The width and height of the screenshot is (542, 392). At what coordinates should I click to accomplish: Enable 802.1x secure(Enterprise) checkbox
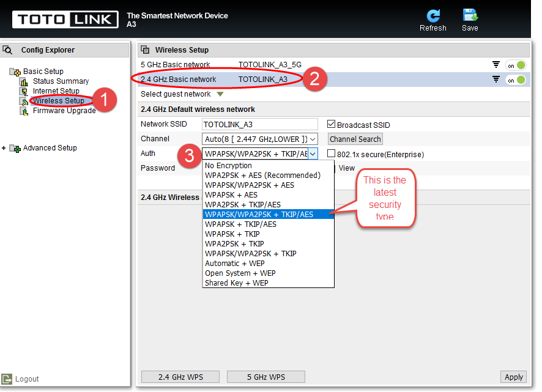coord(331,153)
